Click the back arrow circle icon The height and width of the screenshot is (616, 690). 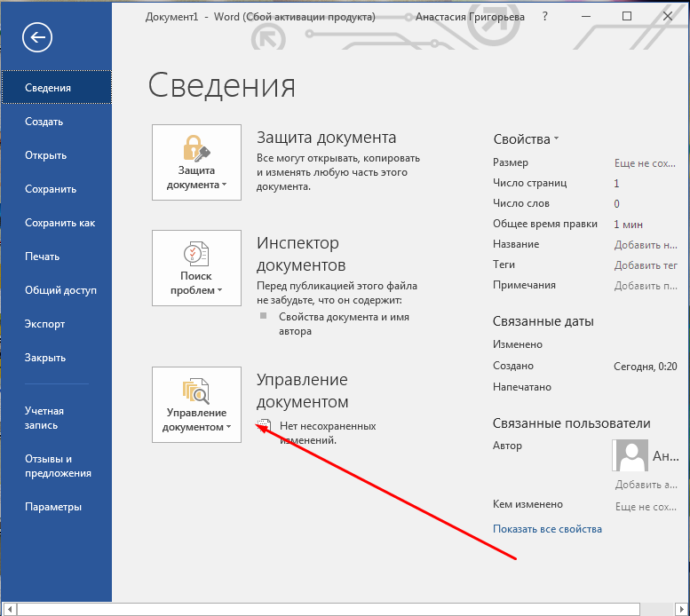click(x=37, y=37)
